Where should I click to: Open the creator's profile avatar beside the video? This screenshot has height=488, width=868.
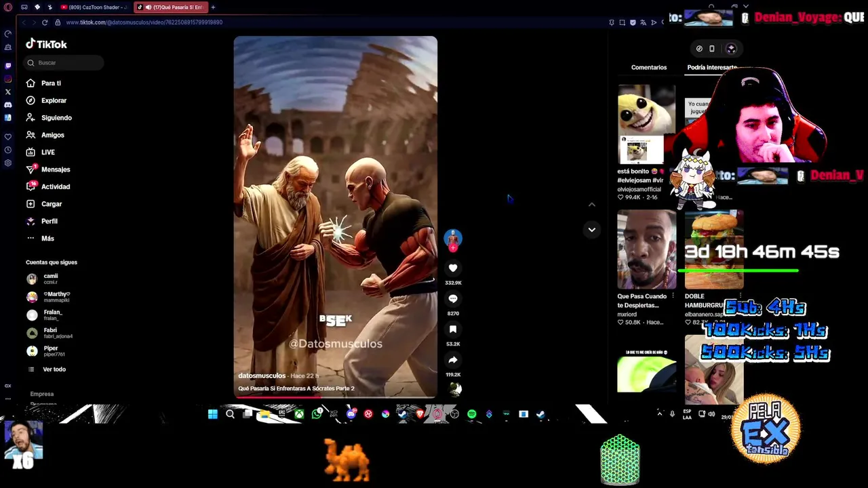(453, 238)
